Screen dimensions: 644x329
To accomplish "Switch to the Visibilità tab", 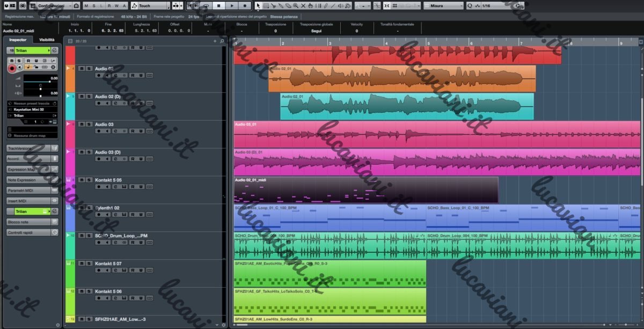I will [x=47, y=40].
